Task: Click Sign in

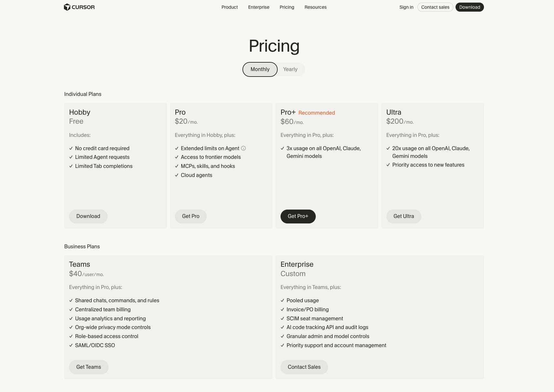Action: pos(406,7)
